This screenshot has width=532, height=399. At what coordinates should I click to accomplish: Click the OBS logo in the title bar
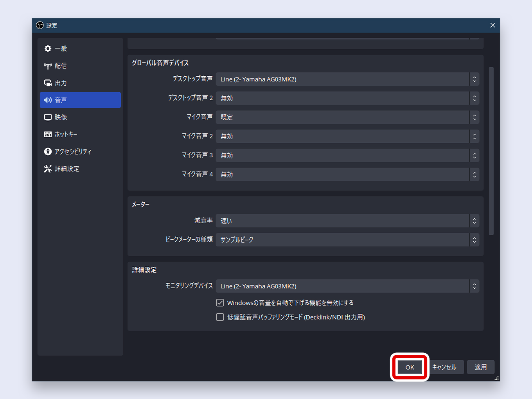tap(40, 25)
